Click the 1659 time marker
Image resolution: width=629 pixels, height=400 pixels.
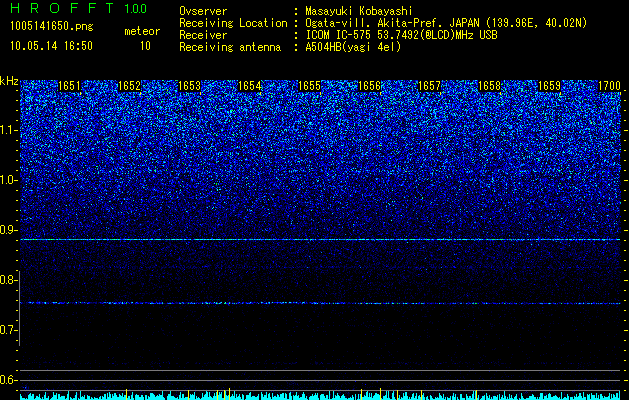click(x=549, y=86)
